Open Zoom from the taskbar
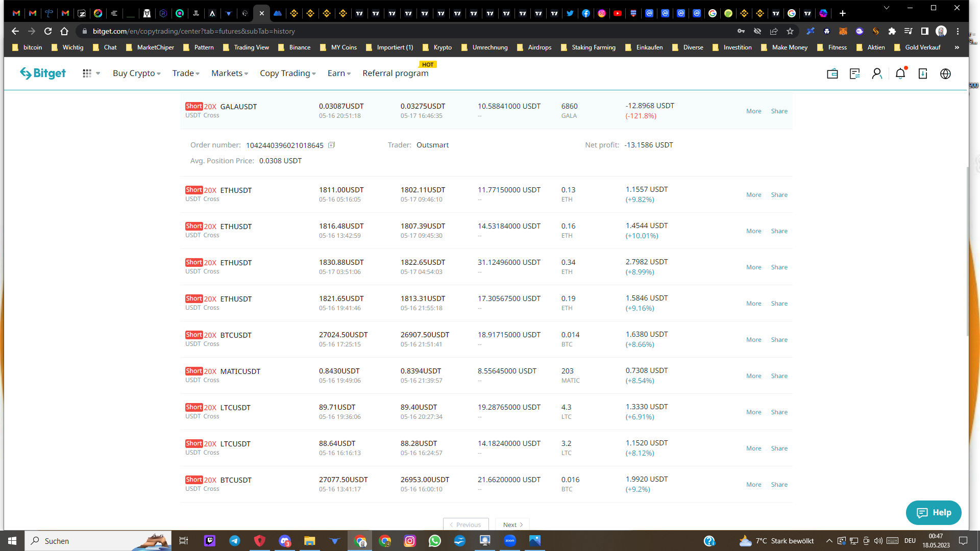The width and height of the screenshot is (980, 551). (x=510, y=541)
